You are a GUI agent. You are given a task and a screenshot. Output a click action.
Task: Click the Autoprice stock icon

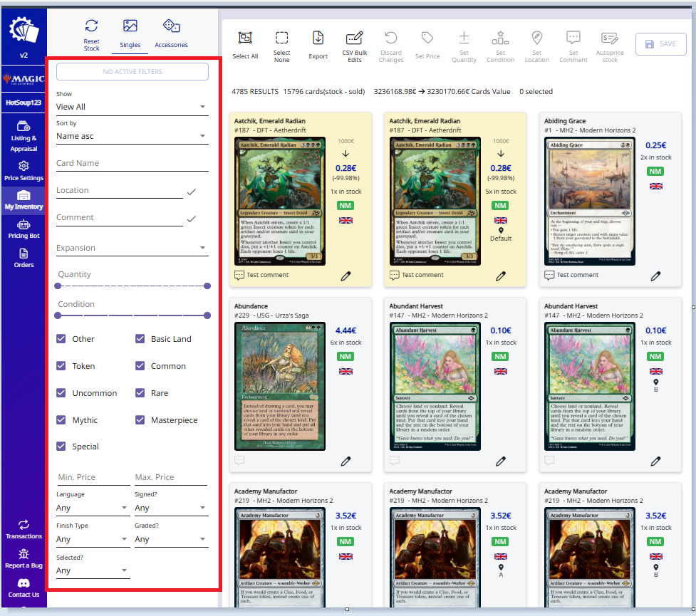point(610,38)
